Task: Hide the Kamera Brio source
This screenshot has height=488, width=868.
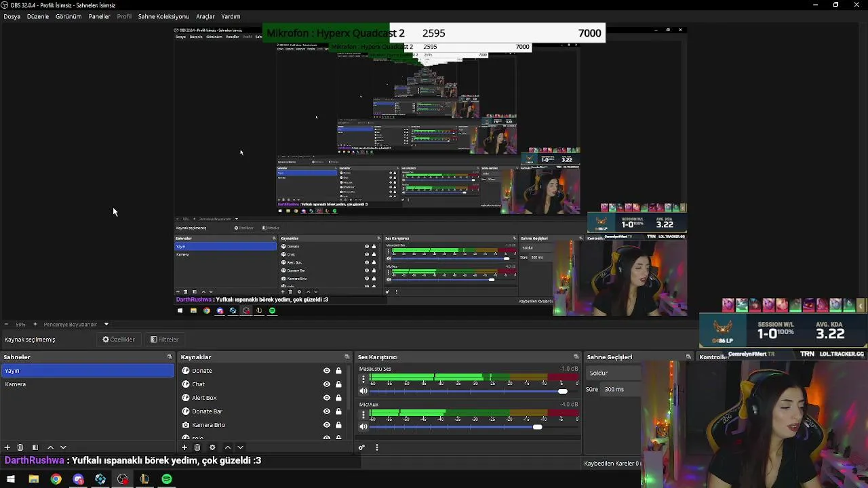Action: 327,425
